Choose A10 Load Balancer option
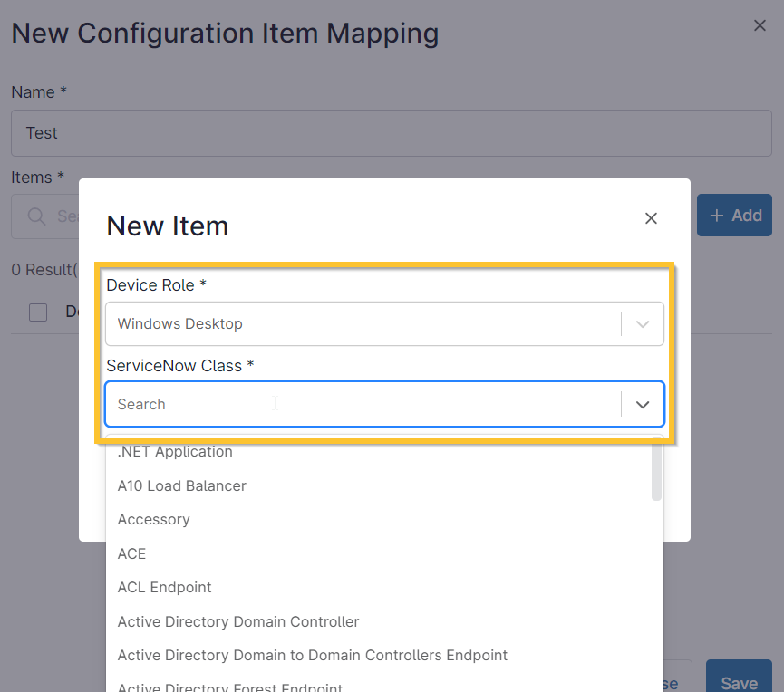The image size is (784, 692). click(x=181, y=486)
